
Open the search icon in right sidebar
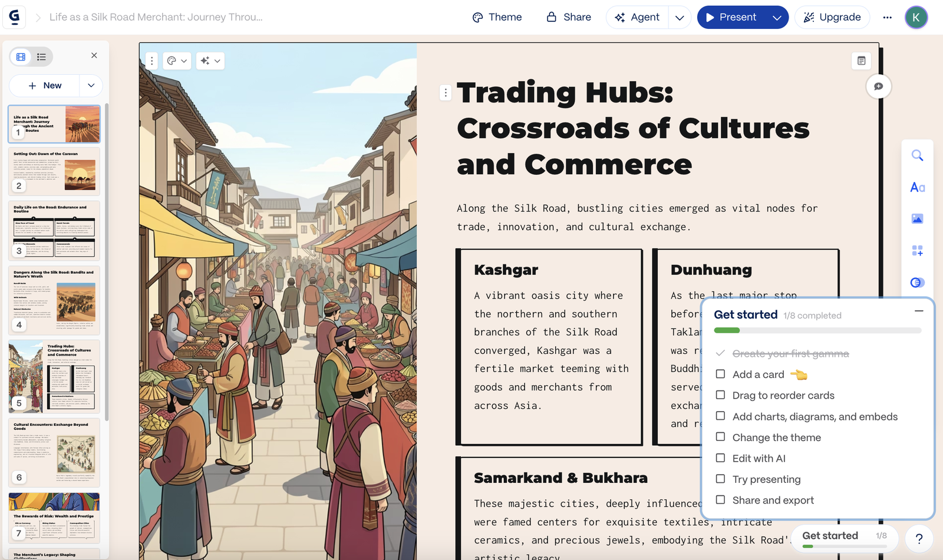(917, 155)
